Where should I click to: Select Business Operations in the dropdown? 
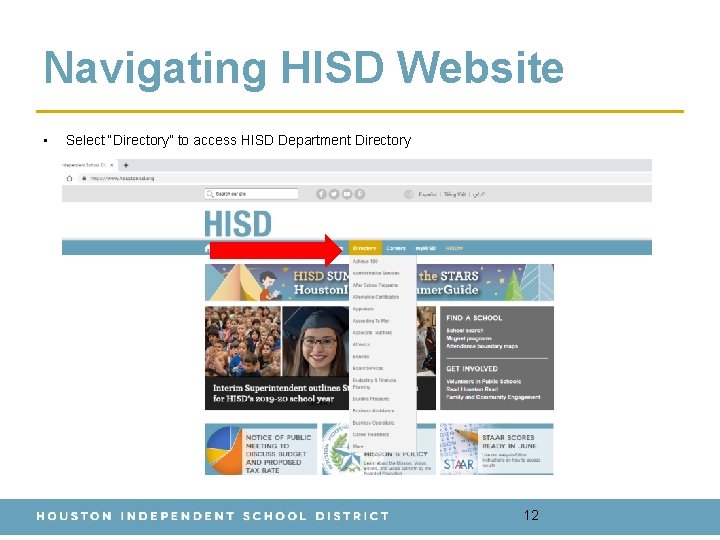tap(373, 422)
